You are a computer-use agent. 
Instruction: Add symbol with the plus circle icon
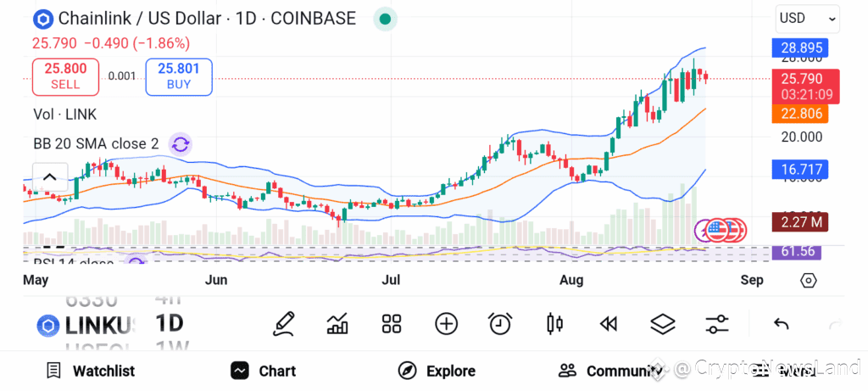click(x=446, y=324)
